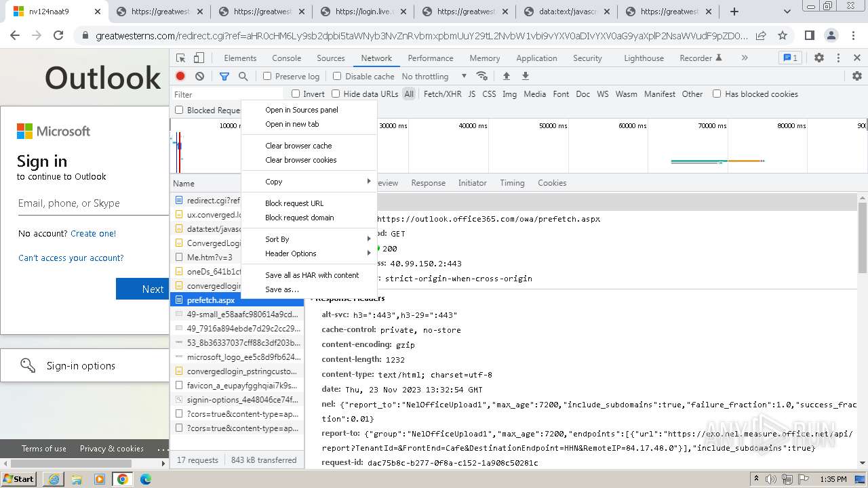The image size is (868, 488).
Task: Export HAR file download icon
Action: (525, 76)
